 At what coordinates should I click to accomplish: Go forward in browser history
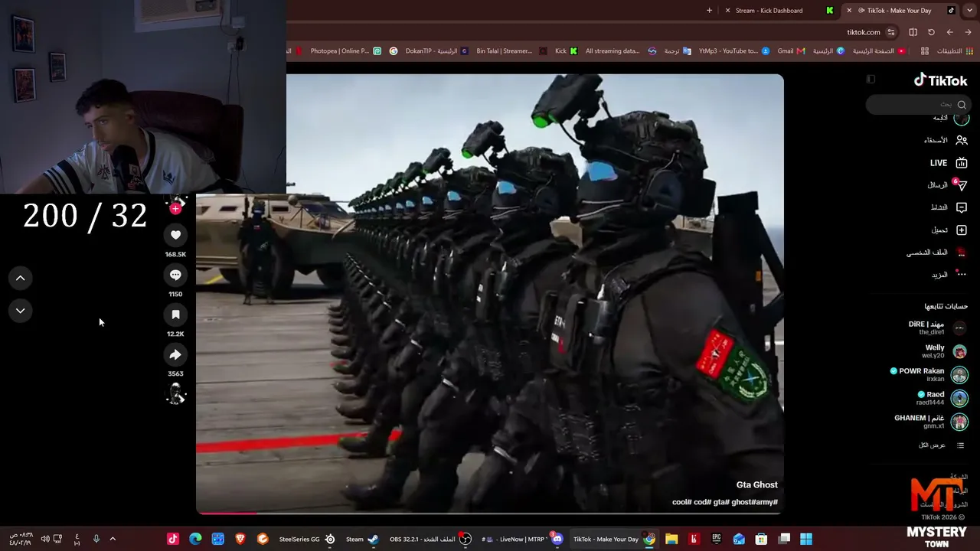point(949,32)
